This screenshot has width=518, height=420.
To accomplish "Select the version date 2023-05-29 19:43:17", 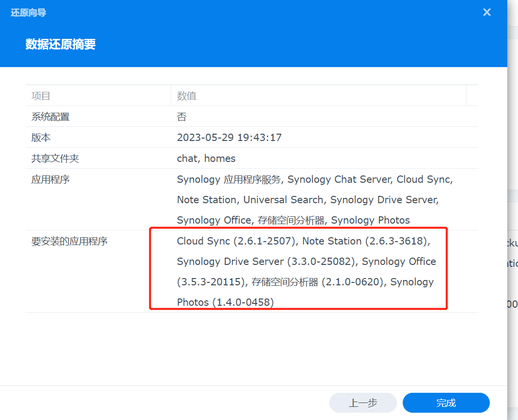I will click(x=229, y=138).
